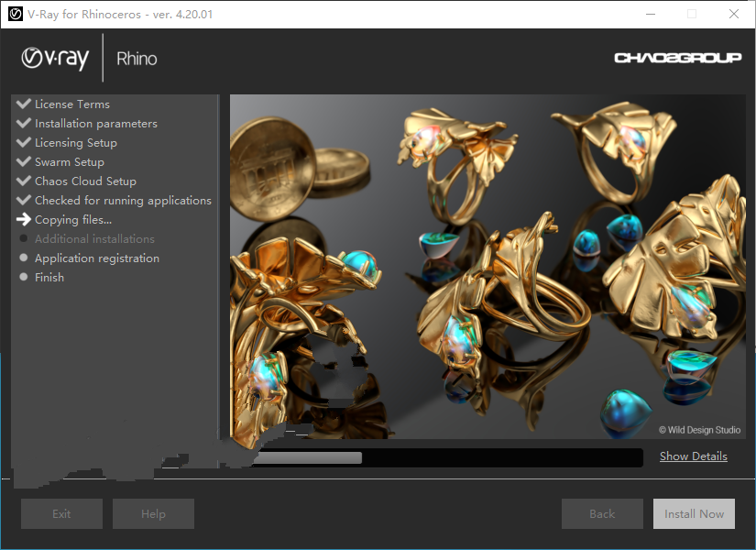
Task: Click the arrow icon beside Copying files
Action: (x=24, y=219)
